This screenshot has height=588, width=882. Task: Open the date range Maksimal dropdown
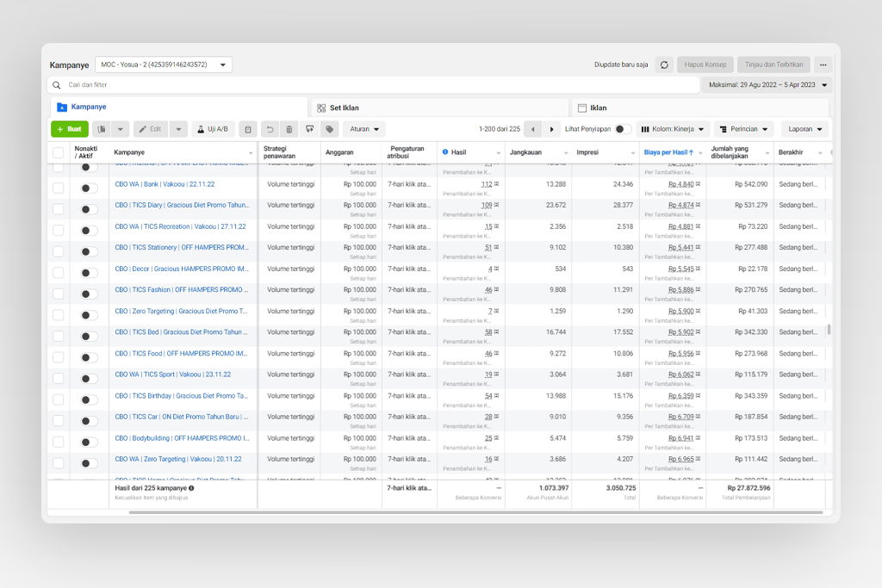[x=767, y=85]
